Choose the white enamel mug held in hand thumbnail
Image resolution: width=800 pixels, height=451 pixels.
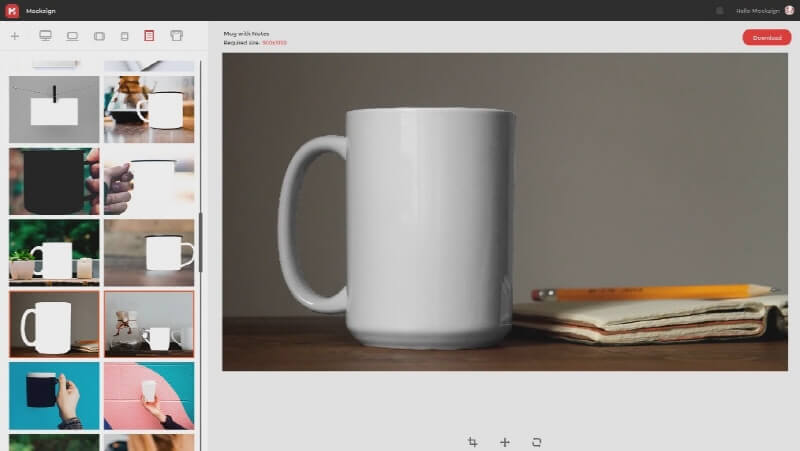(x=149, y=181)
